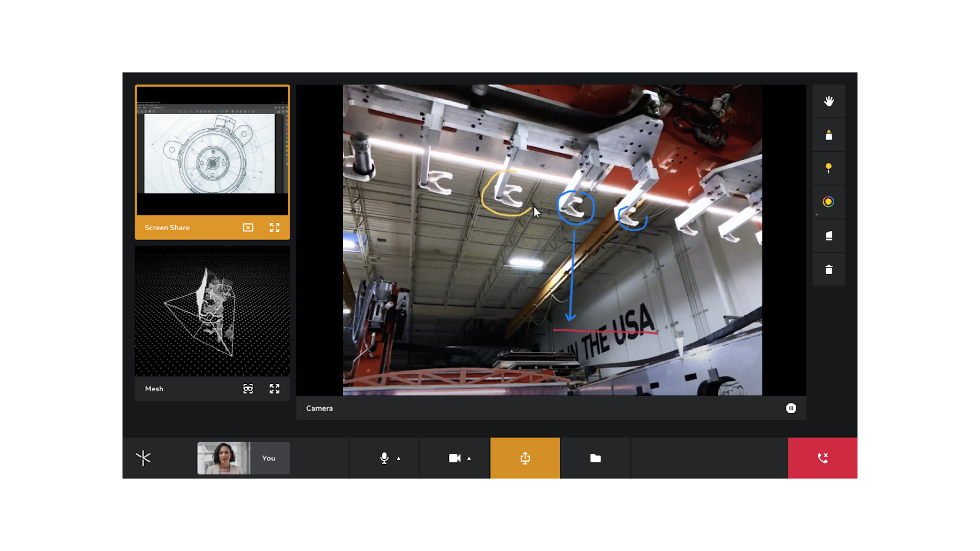Clear annotations with the trash tool

828,269
